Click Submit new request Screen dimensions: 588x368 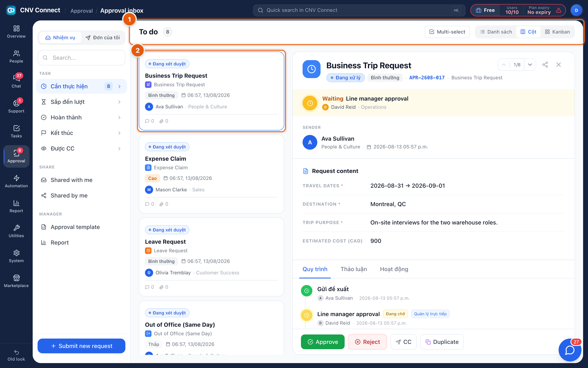(81, 346)
